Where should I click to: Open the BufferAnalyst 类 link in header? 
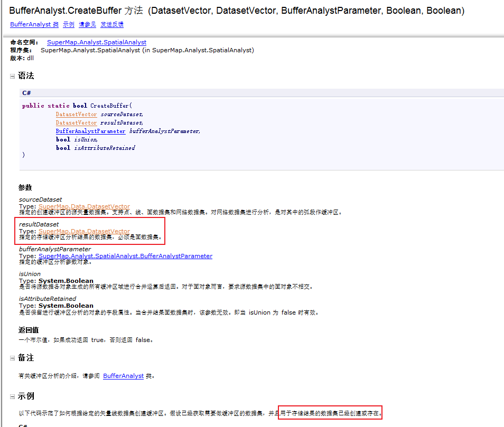click(x=34, y=24)
